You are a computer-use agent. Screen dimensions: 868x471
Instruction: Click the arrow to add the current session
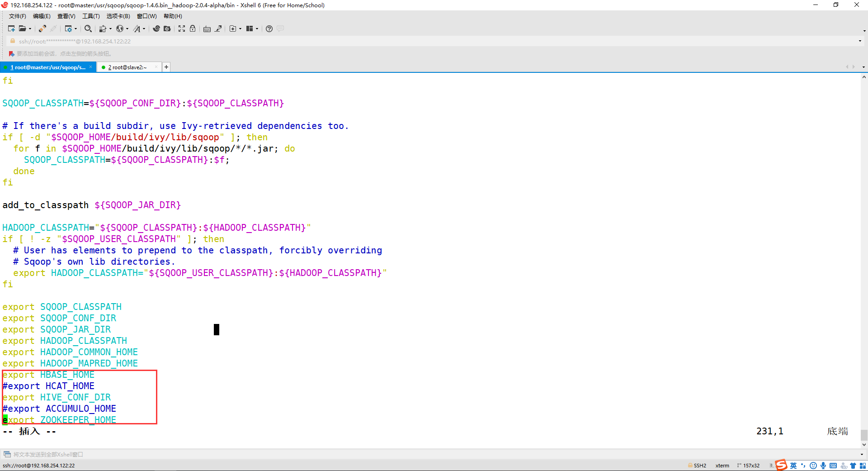11,53
